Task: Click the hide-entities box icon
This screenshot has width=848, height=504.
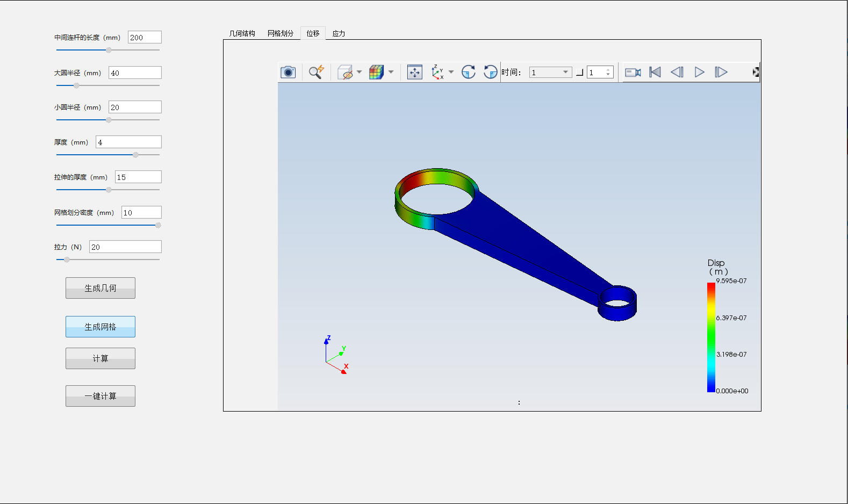Action: [345, 72]
